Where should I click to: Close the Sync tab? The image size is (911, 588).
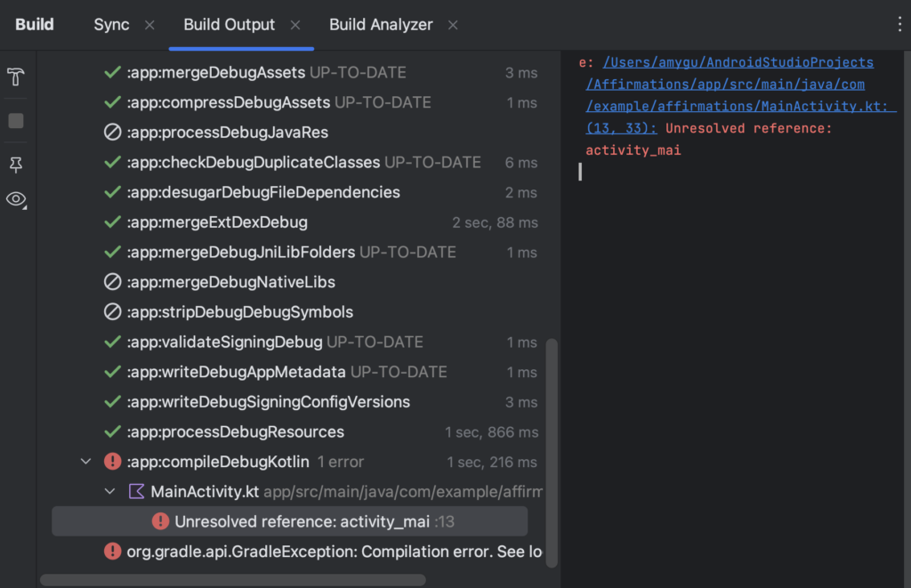(149, 25)
